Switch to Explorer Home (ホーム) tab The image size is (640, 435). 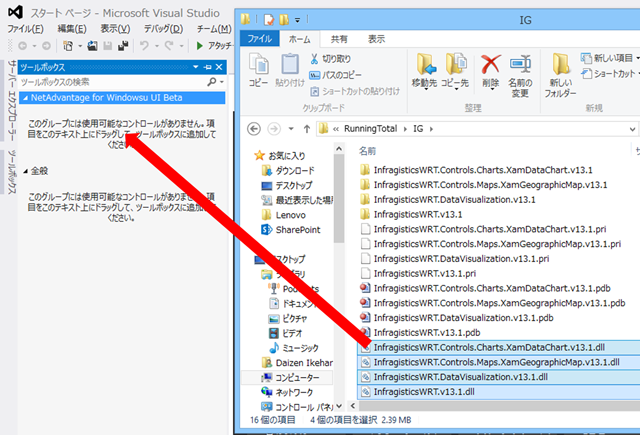[x=300, y=39]
